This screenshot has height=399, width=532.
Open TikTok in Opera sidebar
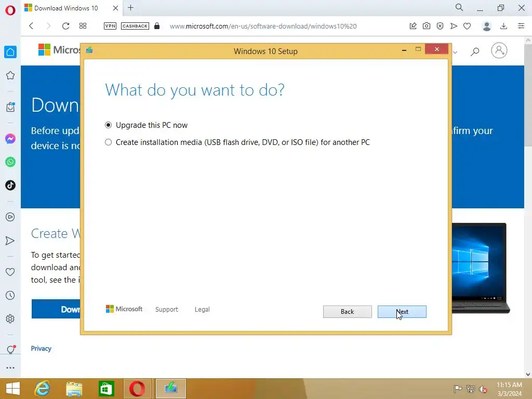pyautogui.click(x=10, y=185)
